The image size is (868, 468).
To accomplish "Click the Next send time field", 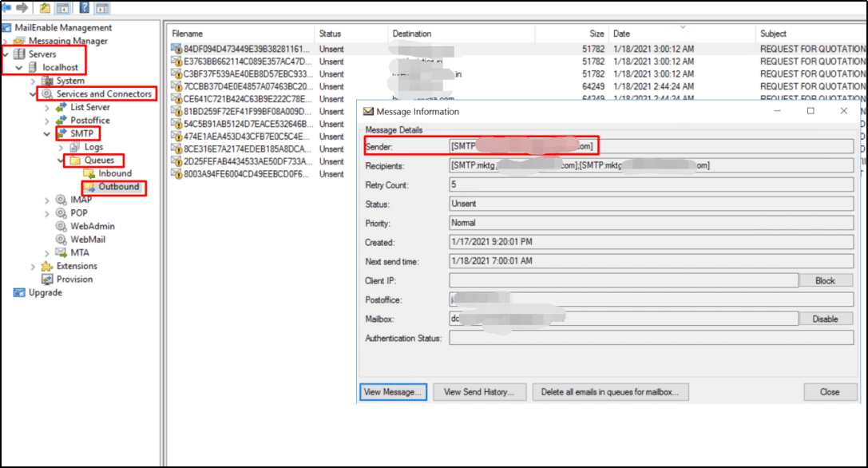I will 651,261.
